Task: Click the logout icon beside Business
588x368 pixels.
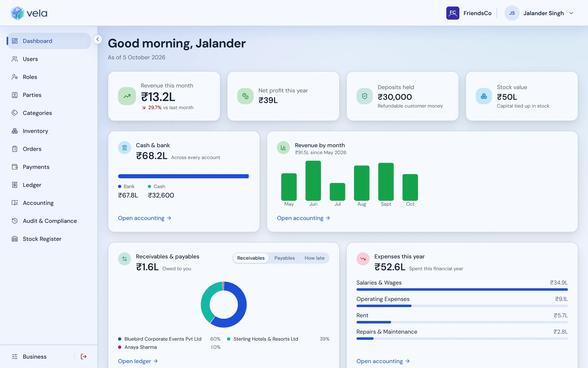Action: point(84,357)
